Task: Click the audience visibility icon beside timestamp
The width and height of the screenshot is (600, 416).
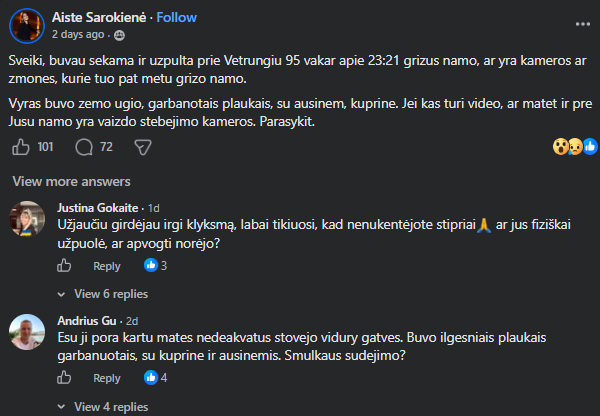Action: (119, 35)
